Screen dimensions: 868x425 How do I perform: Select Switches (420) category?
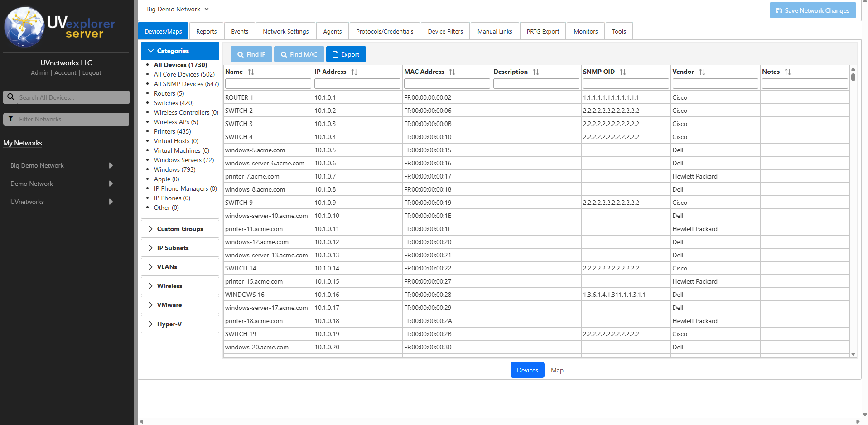[174, 103]
